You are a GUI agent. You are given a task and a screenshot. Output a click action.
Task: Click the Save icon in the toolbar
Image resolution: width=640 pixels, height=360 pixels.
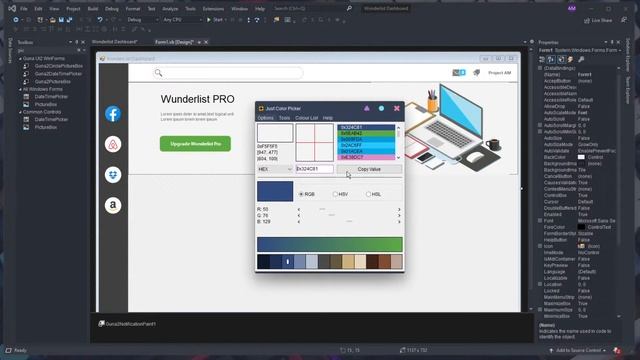click(61, 20)
